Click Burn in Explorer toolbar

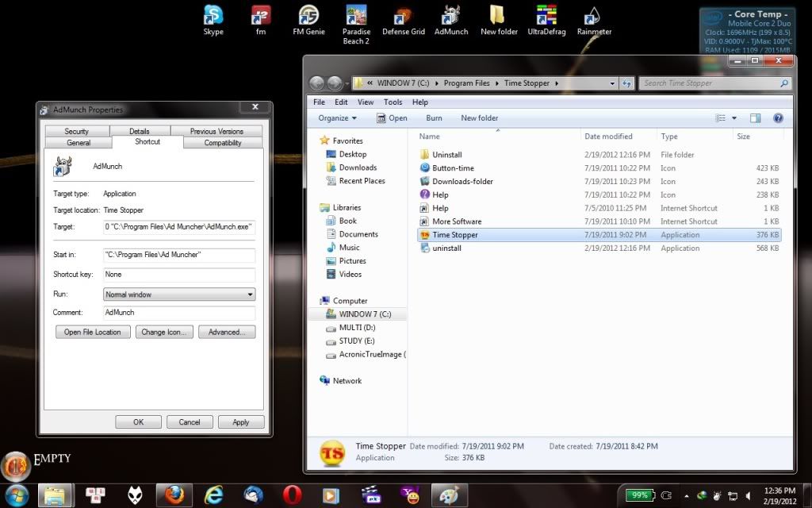434,118
